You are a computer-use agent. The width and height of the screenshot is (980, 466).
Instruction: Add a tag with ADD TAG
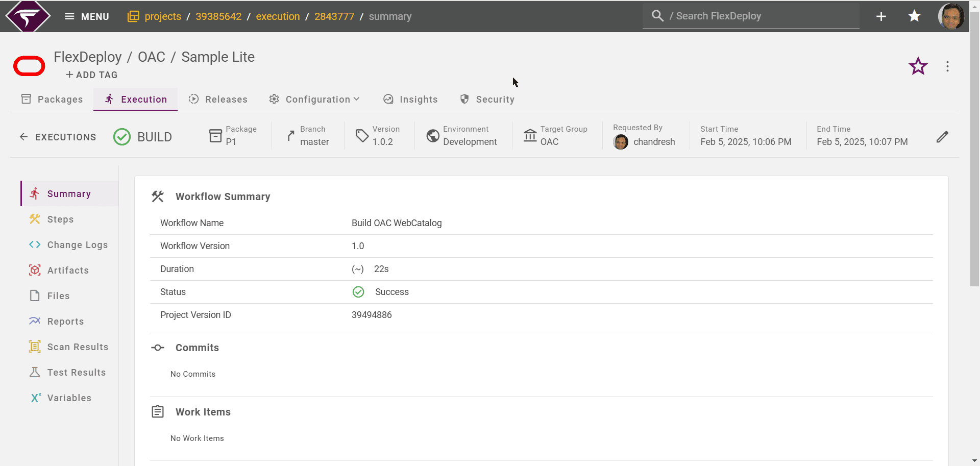(x=92, y=75)
